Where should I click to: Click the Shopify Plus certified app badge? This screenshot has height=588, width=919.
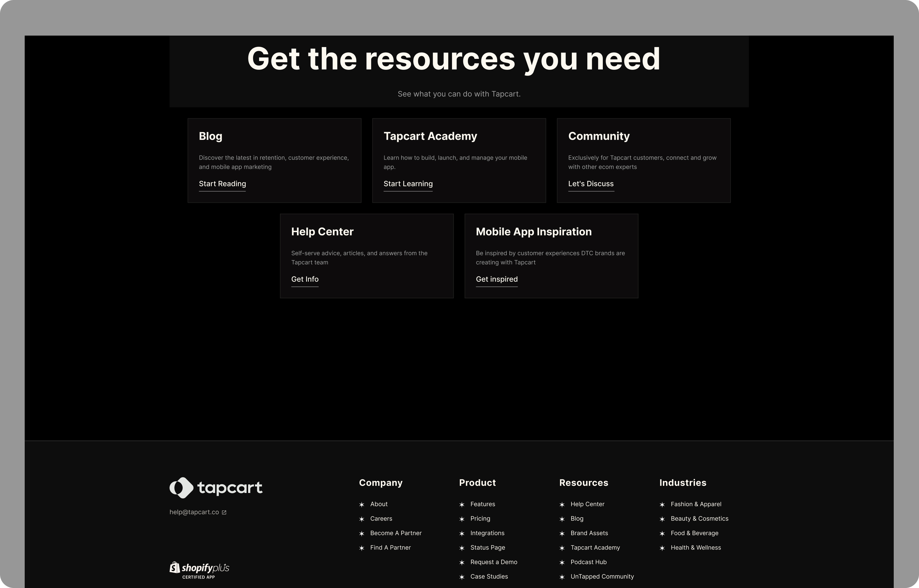pyautogui.click(x=199, y=570)
